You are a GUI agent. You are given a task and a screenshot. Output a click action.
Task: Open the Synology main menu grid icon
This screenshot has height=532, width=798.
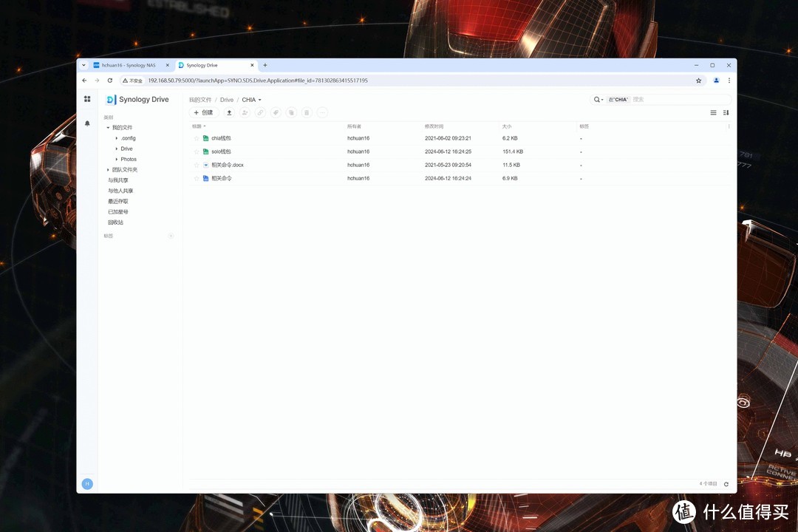click(x=87, y=99)
